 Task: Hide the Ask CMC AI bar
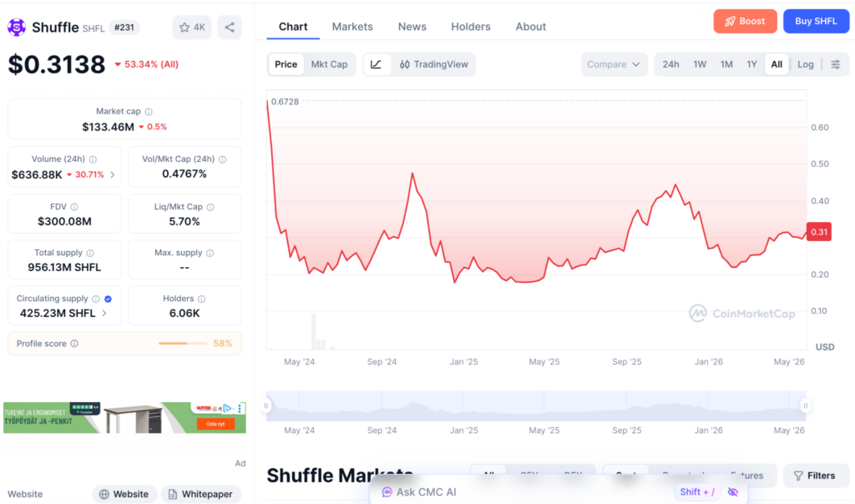click(733, 492)
